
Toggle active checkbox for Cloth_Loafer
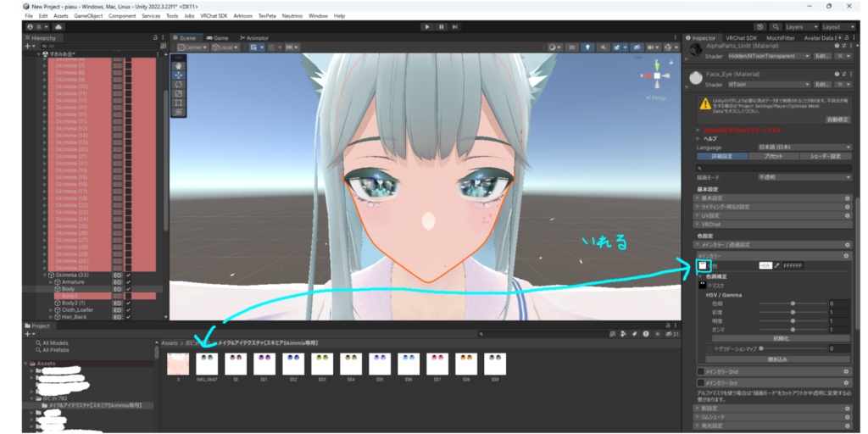click(x=129, y=310)
